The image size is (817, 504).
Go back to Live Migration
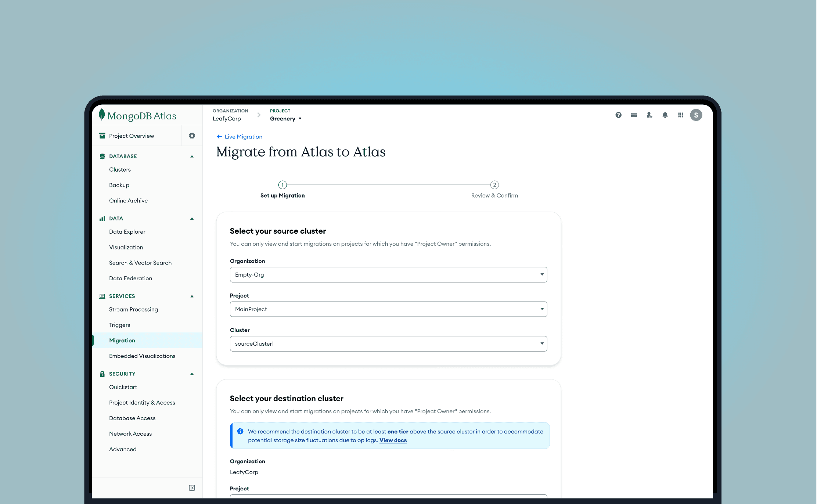pyautogui.click(x=240, y=137)
